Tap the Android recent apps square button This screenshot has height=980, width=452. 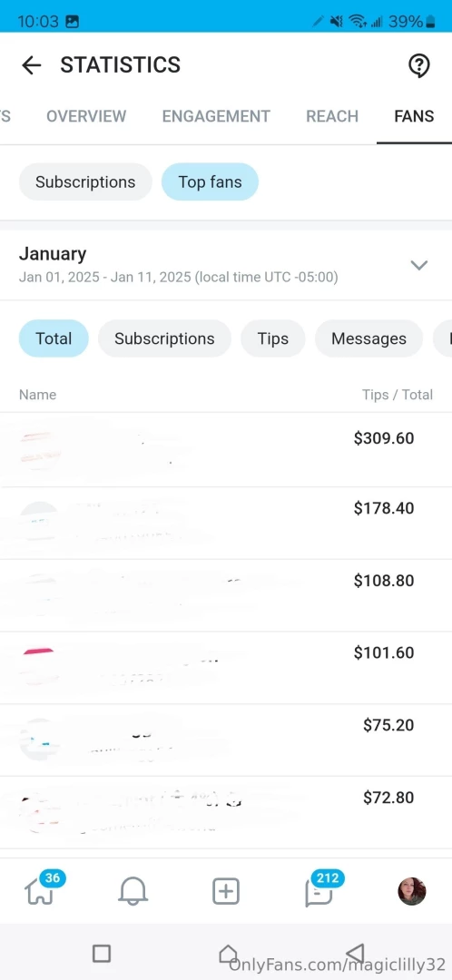(102, 953)
